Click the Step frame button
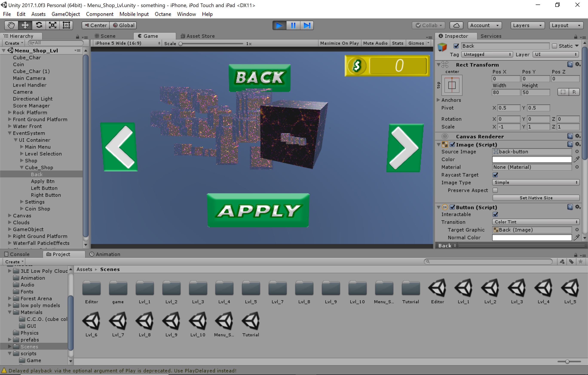588x375 pixels. (307, 25)
